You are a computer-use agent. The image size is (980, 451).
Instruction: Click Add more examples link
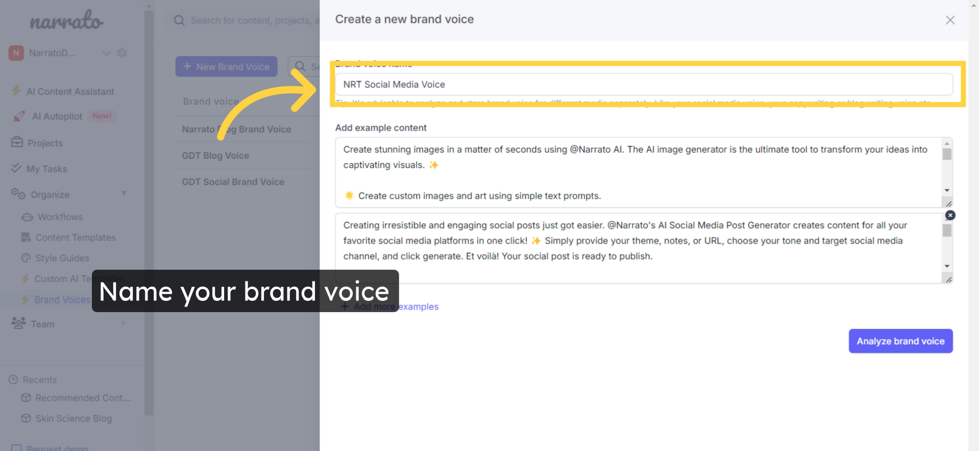[390, 306]
